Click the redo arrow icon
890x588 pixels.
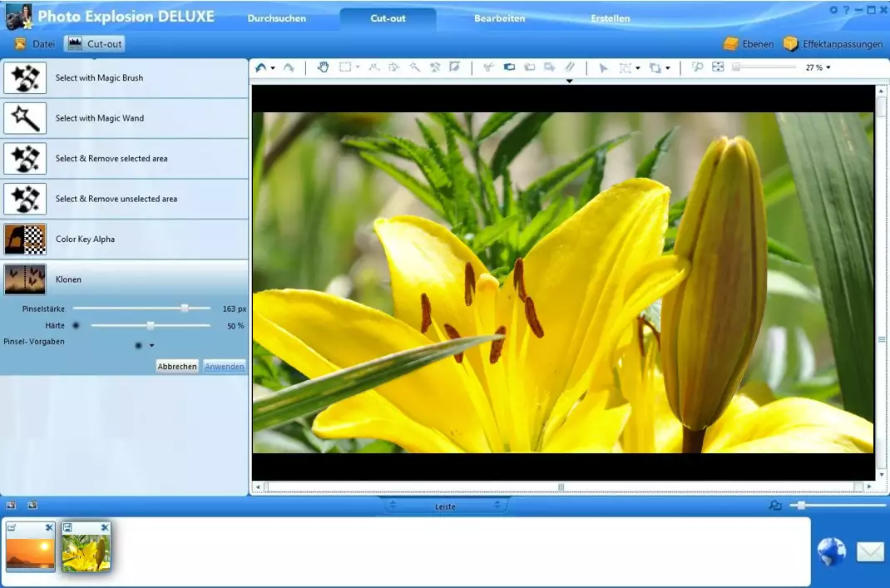click(289, 67)
